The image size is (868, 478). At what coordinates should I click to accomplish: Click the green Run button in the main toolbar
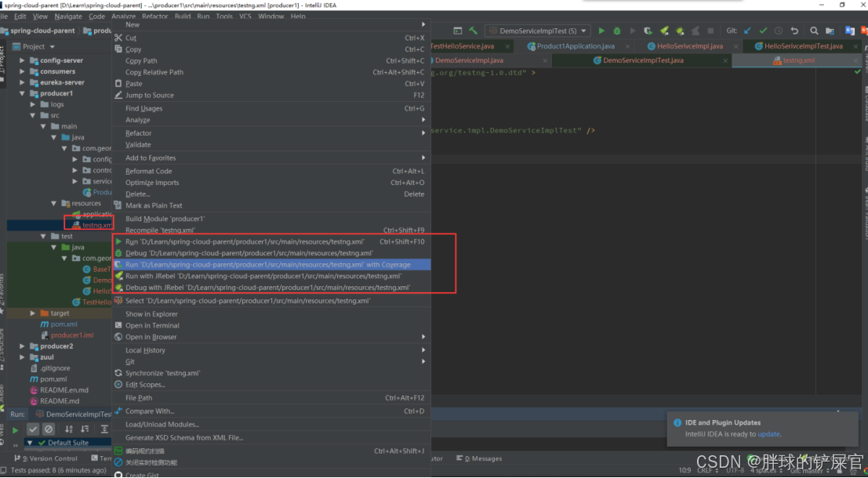(x=601, y=31)
